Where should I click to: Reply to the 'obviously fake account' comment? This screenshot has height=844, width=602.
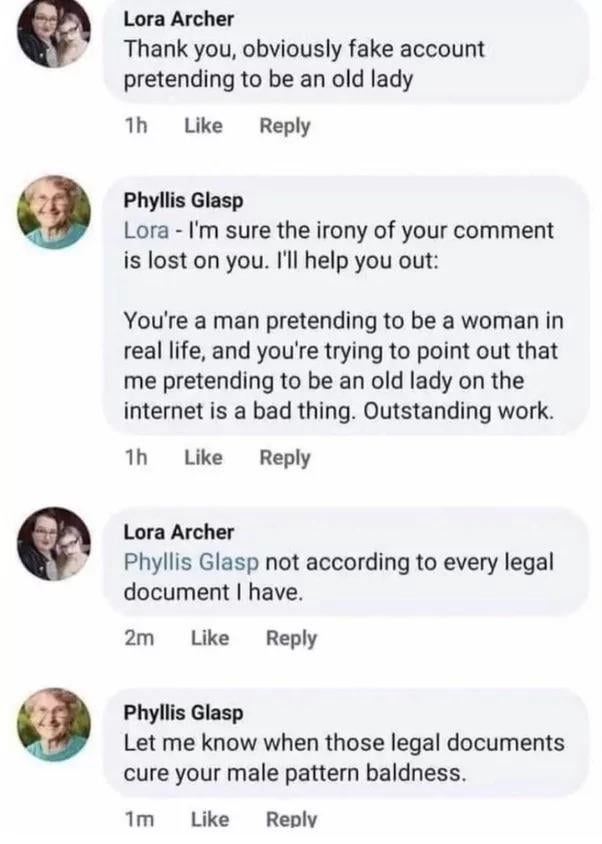point(284,126)
